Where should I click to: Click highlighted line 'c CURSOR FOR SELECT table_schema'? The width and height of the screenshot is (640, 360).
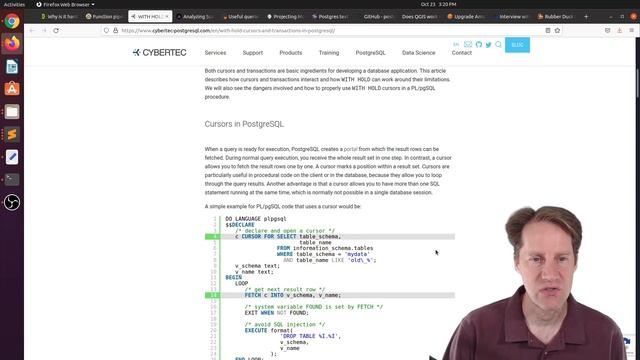[330, 237]
